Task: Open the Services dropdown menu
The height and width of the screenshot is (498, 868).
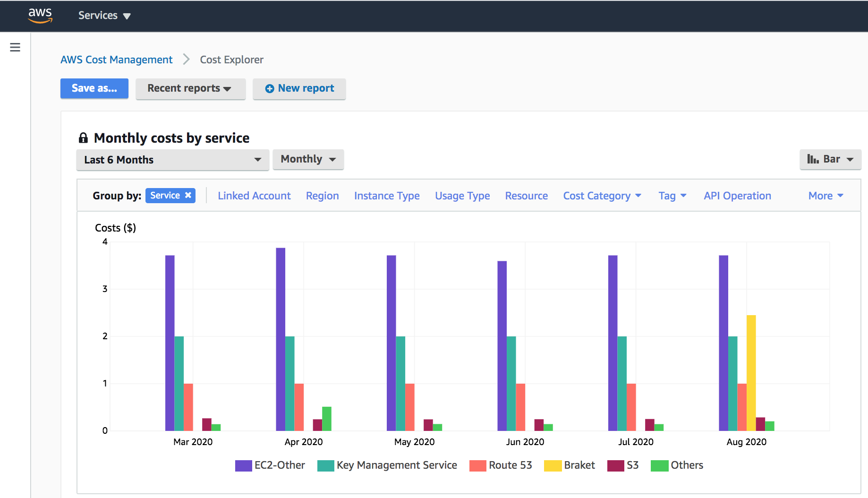Action: (x=104, y=16)
